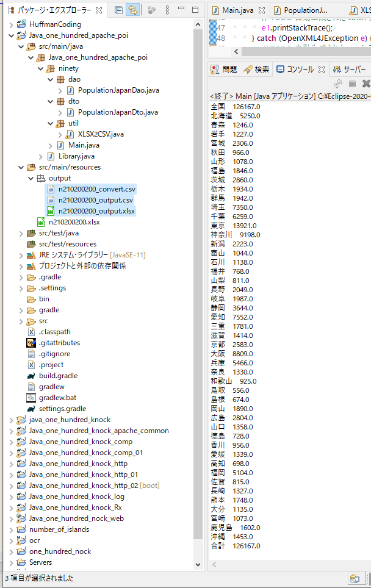Select Java_one_hundred_knock_http_02 [boot] project
Image resolution: width=371 pixels, height=588 pixels.
coord(94,486)
